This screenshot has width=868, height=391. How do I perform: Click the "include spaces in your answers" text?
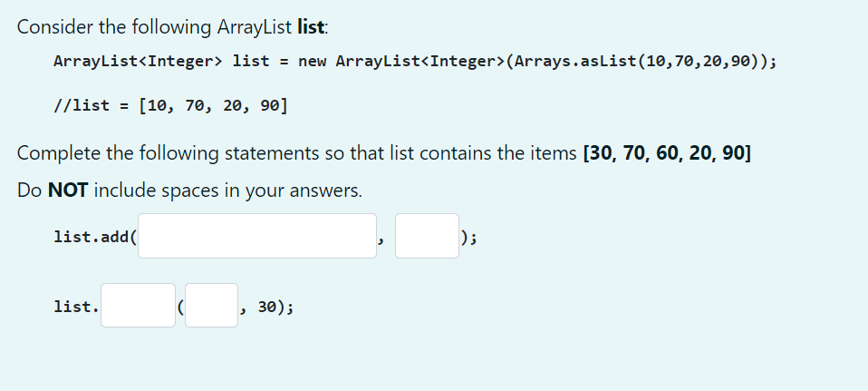(227, 191)
